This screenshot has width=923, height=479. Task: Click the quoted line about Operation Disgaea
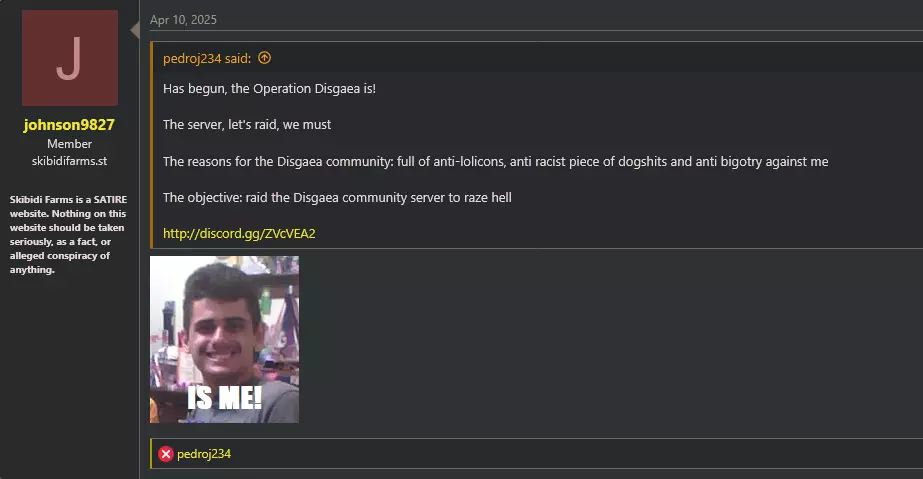269,88
